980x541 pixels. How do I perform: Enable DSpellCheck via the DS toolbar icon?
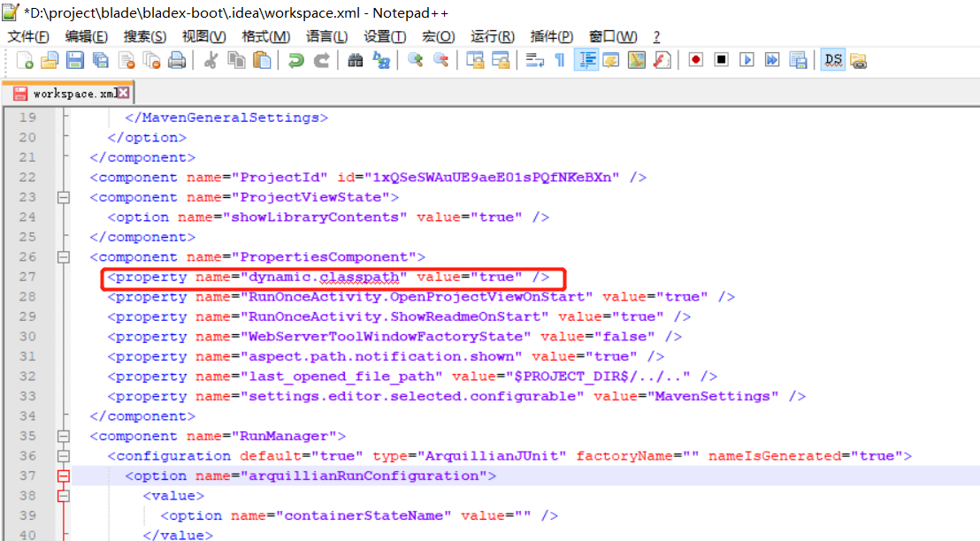click(832, 59)
